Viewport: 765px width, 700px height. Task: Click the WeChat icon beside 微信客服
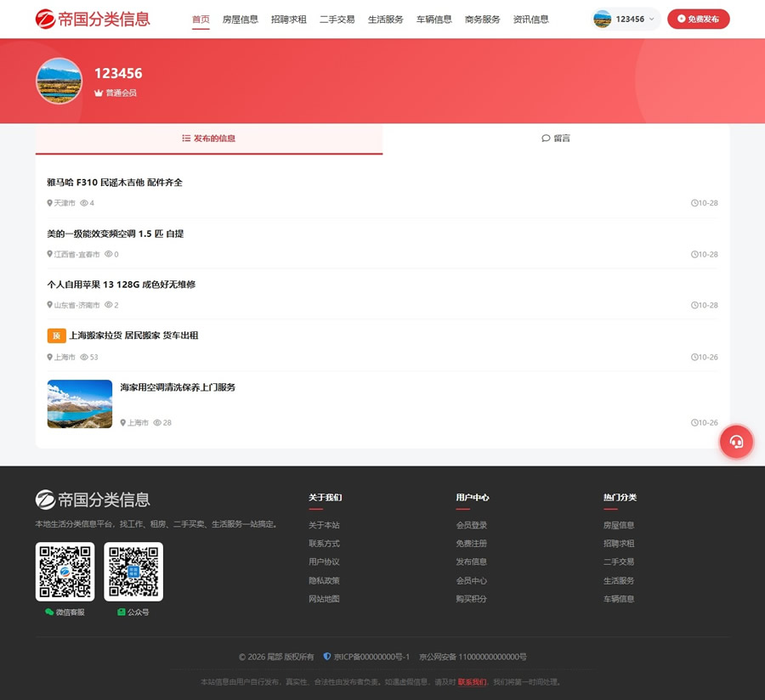point(49,612)
